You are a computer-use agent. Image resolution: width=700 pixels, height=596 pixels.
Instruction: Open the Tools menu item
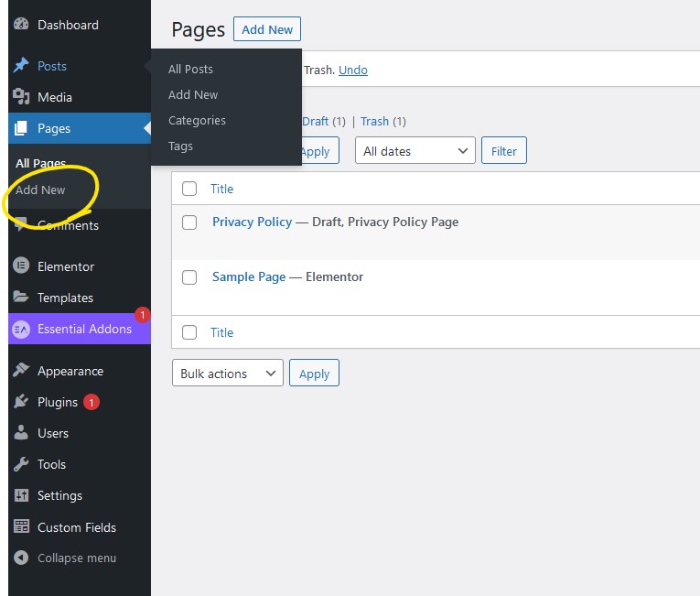coord(51,464)
